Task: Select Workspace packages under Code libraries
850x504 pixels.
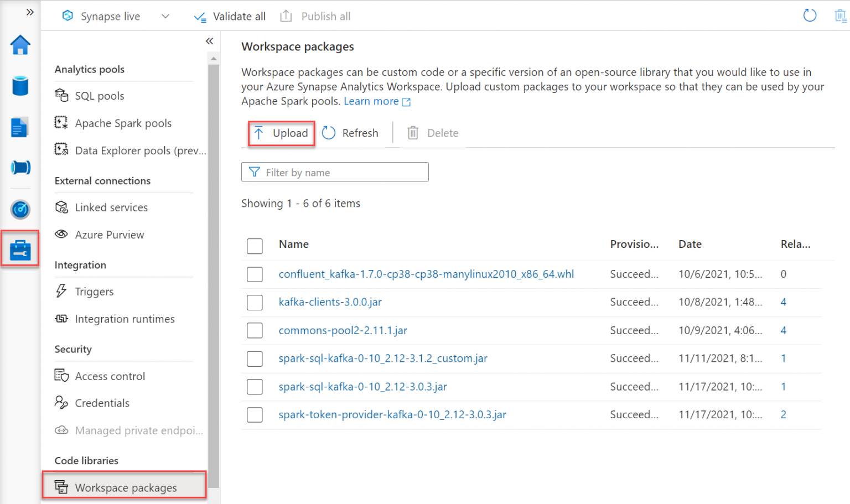Action: [126, 488]
